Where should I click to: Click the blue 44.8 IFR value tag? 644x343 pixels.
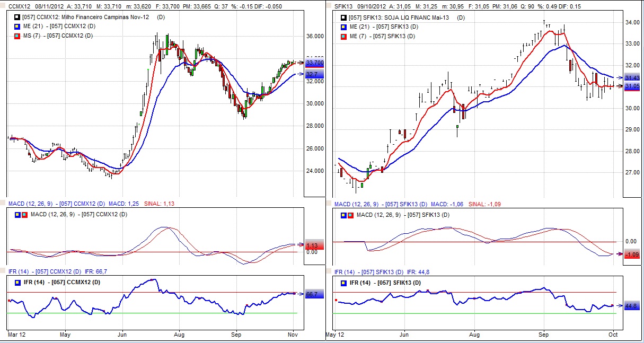pyautogui.click(x=632, y=306)
